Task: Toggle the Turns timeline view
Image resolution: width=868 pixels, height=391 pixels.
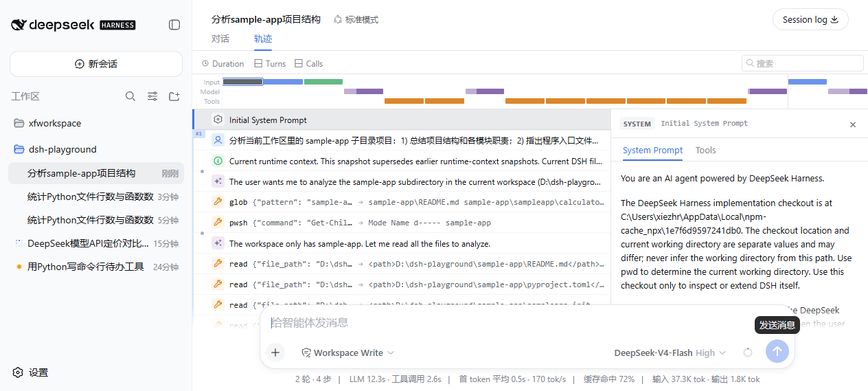Action: click(x=270, y=63)
